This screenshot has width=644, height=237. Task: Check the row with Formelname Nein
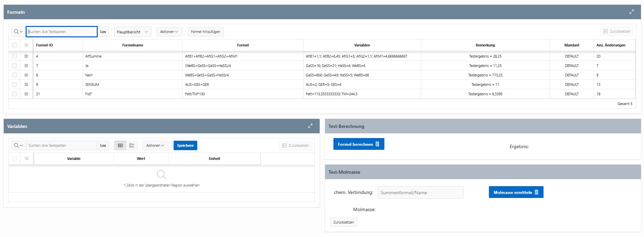point(14,75)
